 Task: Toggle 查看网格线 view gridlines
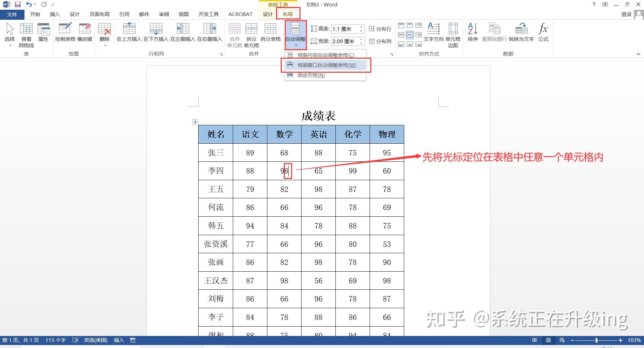(26, 35)
